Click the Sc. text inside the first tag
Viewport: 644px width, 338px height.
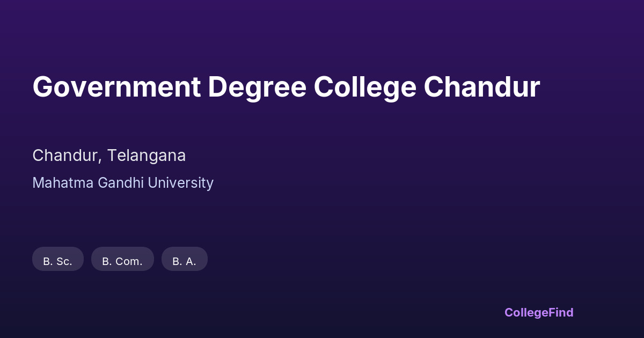pos(64,261)
